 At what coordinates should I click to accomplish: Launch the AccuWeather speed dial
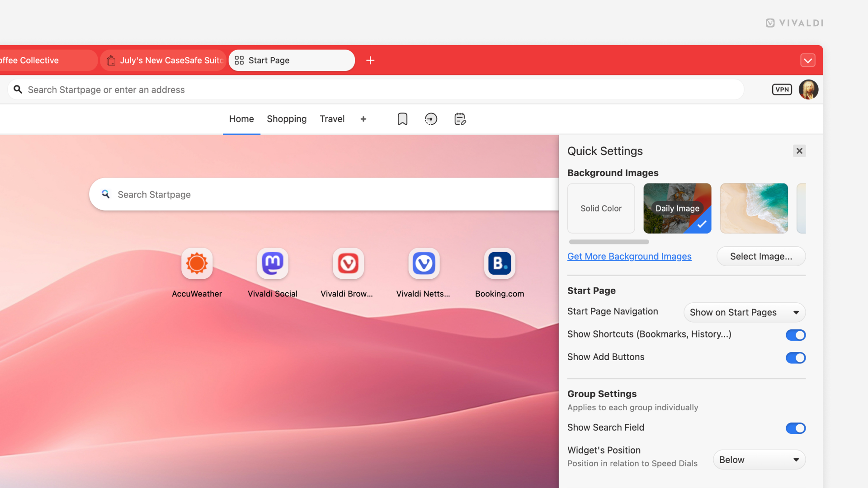(x=197, y=263)
